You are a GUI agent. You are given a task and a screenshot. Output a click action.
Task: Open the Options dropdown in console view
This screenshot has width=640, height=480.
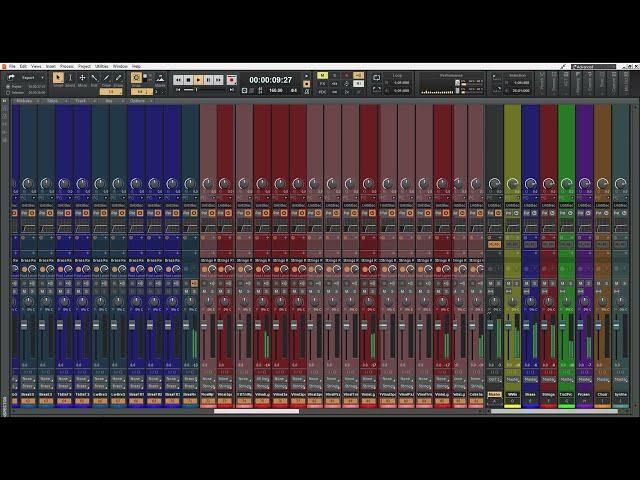139,100
